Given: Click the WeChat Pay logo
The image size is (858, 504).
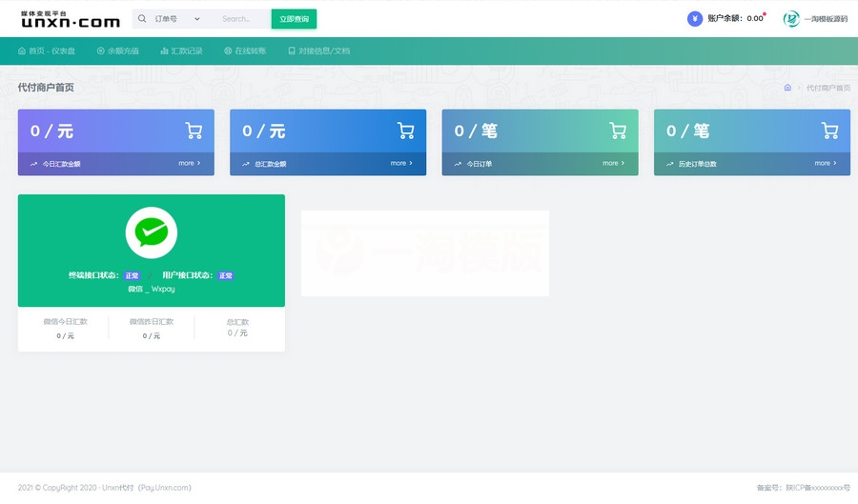Looking at the screenshot, I should [x=151, y=232].
